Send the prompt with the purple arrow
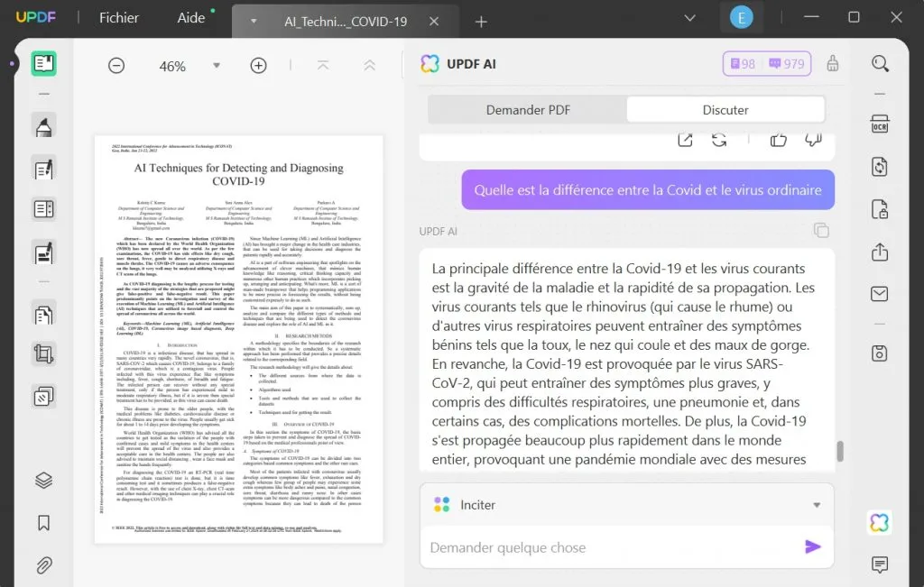The image size is (924, 587). coord(813,546)
